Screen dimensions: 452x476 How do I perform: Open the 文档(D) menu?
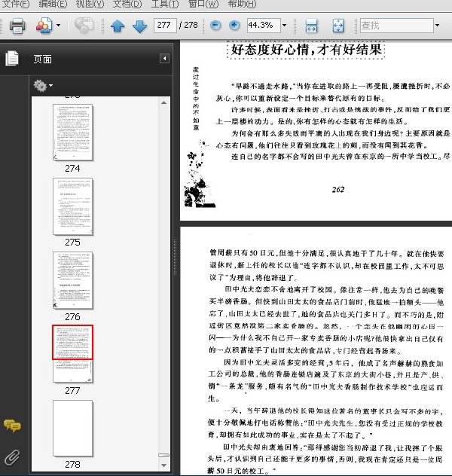(127, 4)
